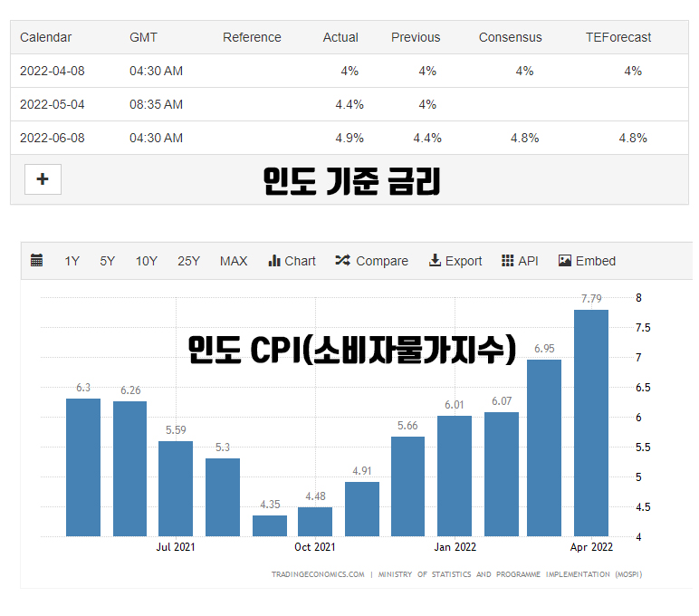Click the Consensus column header
Viewport: 699px width, 616px height.
tap(511, 37)
